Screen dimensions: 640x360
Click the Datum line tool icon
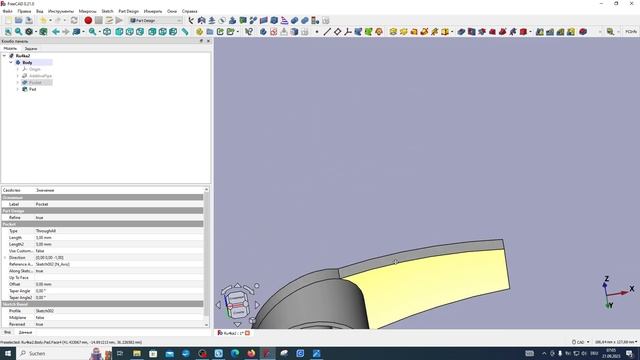(x=327, y=31)
